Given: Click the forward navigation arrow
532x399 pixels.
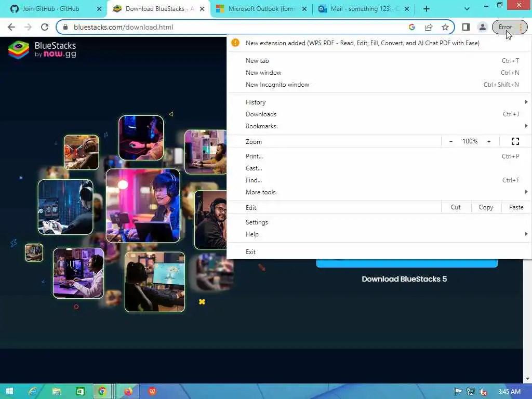Looking at the screenshot, I should pyautogui.click(x=28, y=27).
